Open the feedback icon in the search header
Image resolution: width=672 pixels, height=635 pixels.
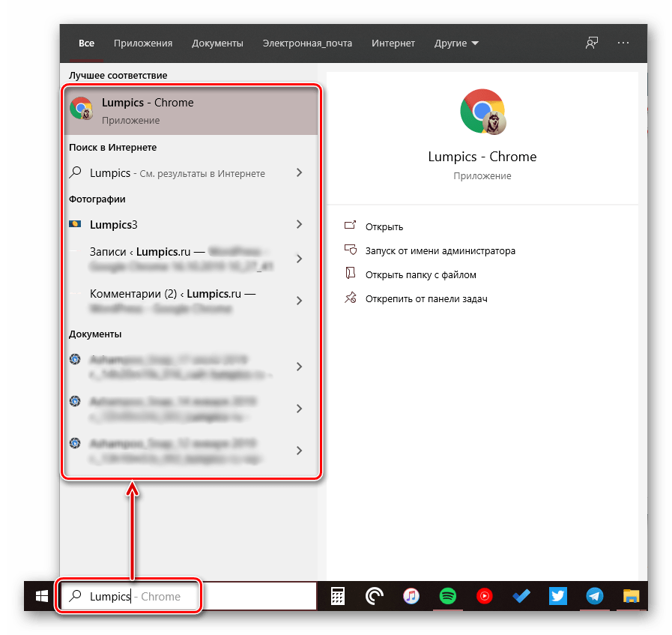click(x=592, y=43)
